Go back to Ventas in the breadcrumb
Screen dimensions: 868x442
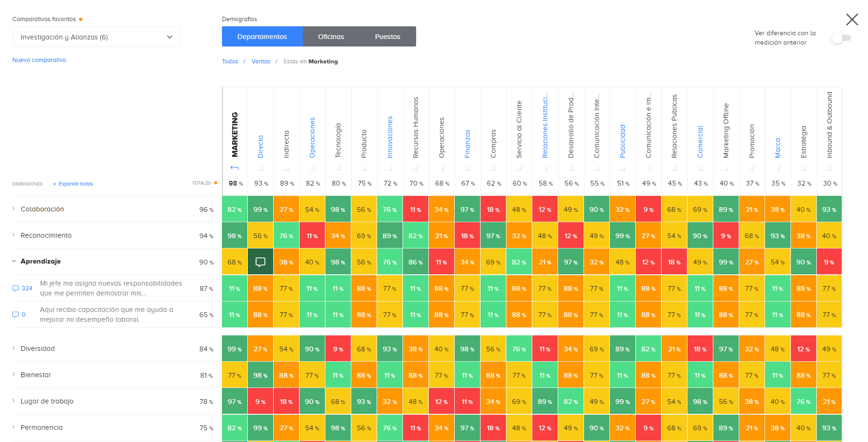[260, 61]
